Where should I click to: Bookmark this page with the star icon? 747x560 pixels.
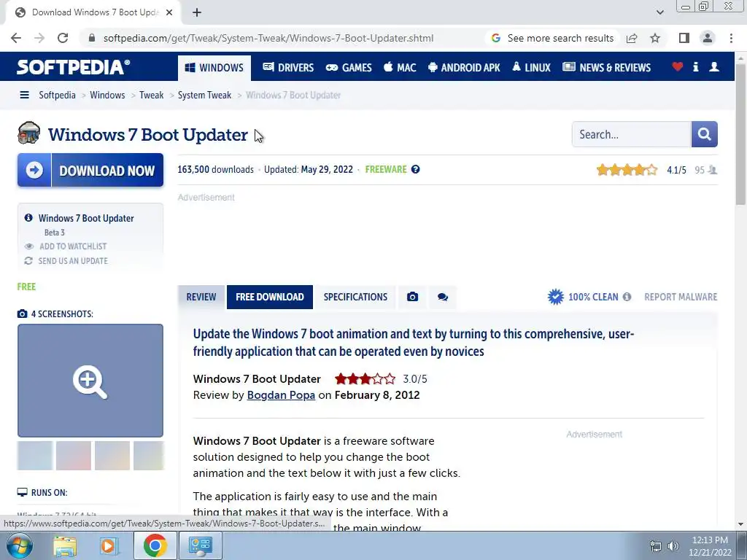(x=655, y=38)
